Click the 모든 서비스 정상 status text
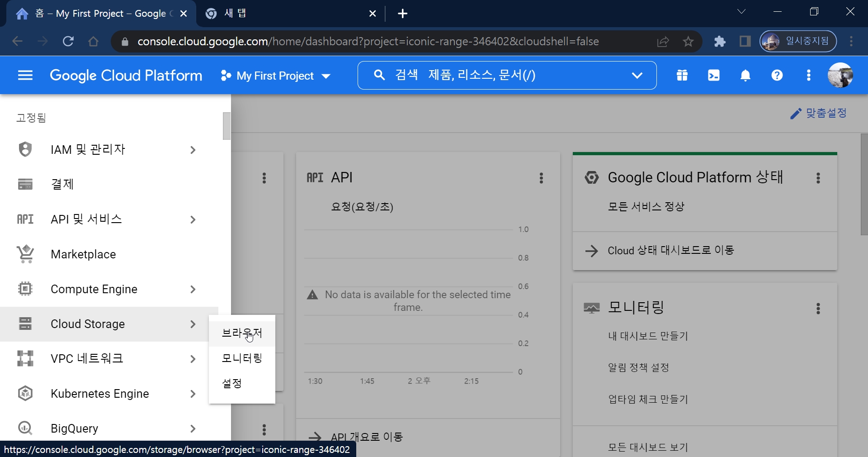The width and height of the screenshot is (868, 457). tap(646, 207)
